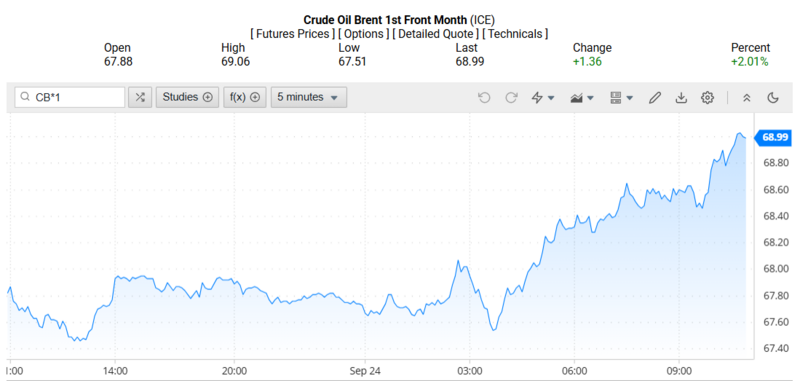800x381 pixels.
Task: Open the Futures Prices link
Action: [x=292, y=34]
